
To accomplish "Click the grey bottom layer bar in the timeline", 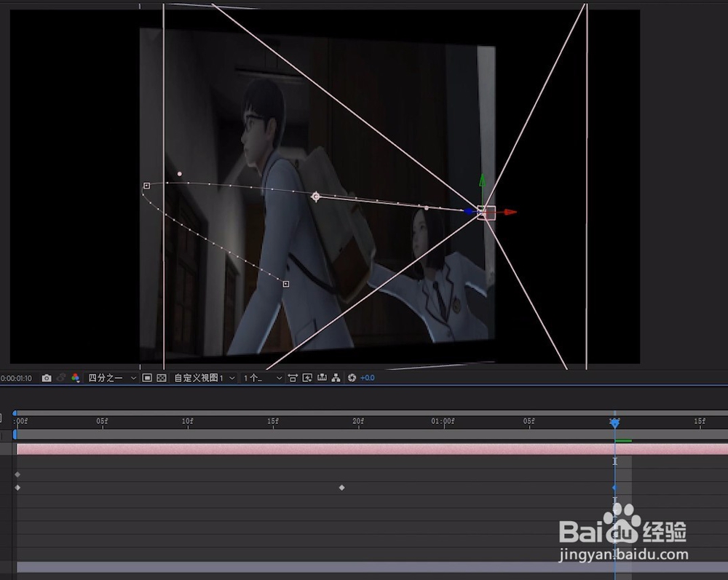I will pyautogui.click(x=372, y=567).
